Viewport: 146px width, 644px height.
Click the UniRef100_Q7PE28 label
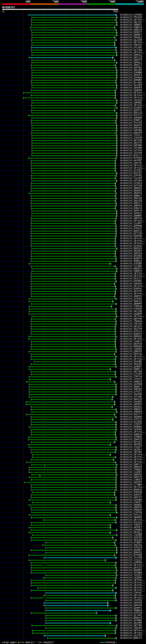tap(131, 613)
